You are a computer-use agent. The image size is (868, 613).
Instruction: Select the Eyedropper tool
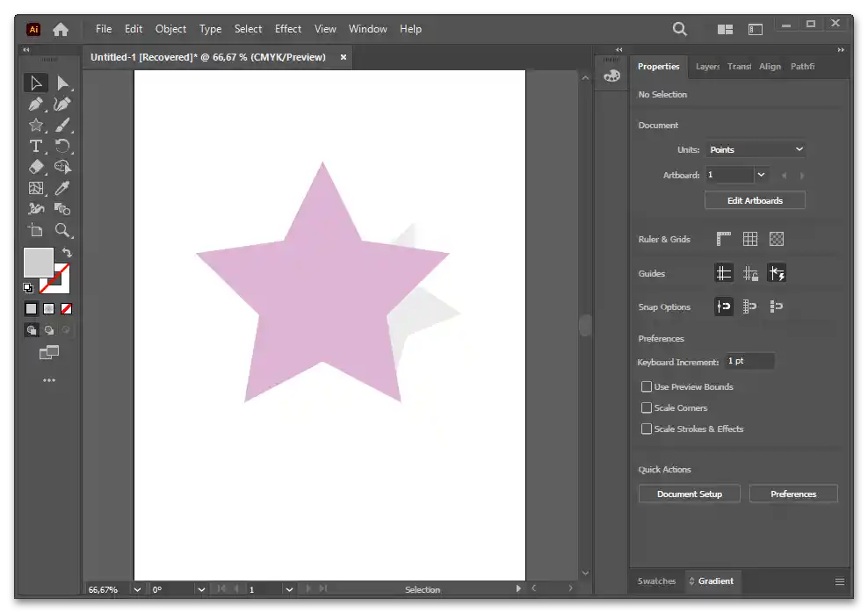coord(62,188)
